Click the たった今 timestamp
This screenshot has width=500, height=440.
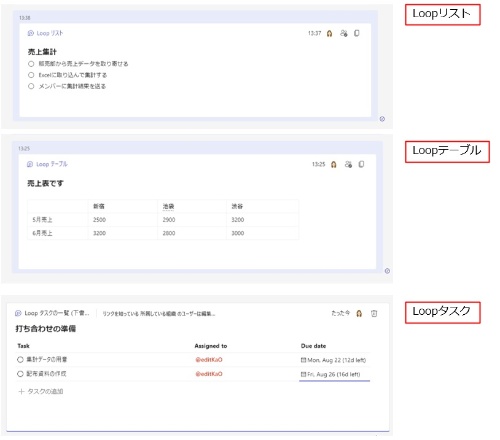tap(341, 313)
